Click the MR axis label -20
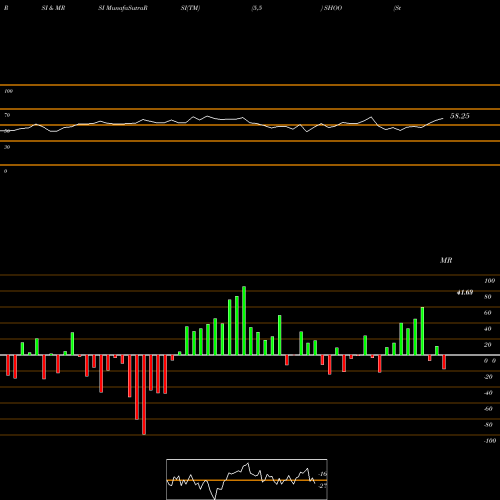The image size is (500, 500). [x=488, y=377]
